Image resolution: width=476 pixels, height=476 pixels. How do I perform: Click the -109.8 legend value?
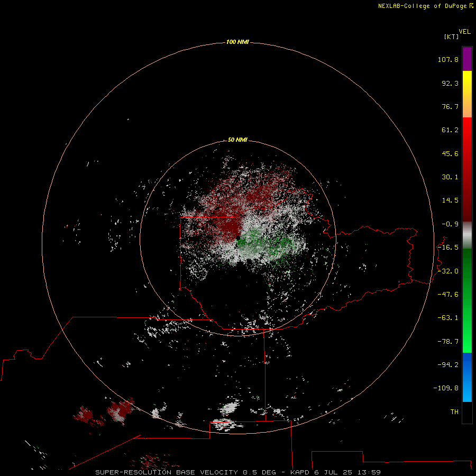[x=446, y=388]
